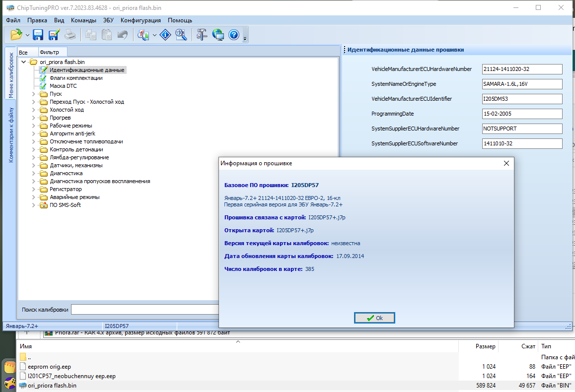The image size is (575, 392).
Task: Expand the Лямбда-регулирование folder node
Action: pos(34,157)
